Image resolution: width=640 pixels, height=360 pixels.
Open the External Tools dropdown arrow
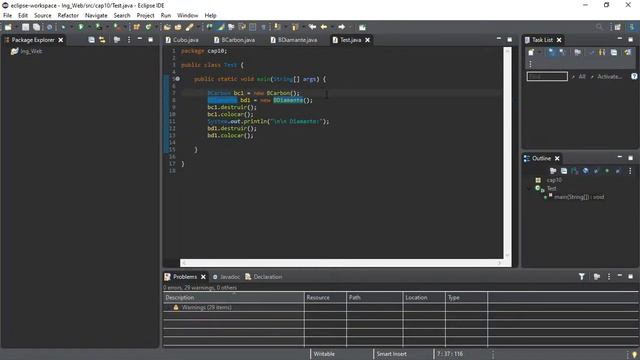(125, 27)
